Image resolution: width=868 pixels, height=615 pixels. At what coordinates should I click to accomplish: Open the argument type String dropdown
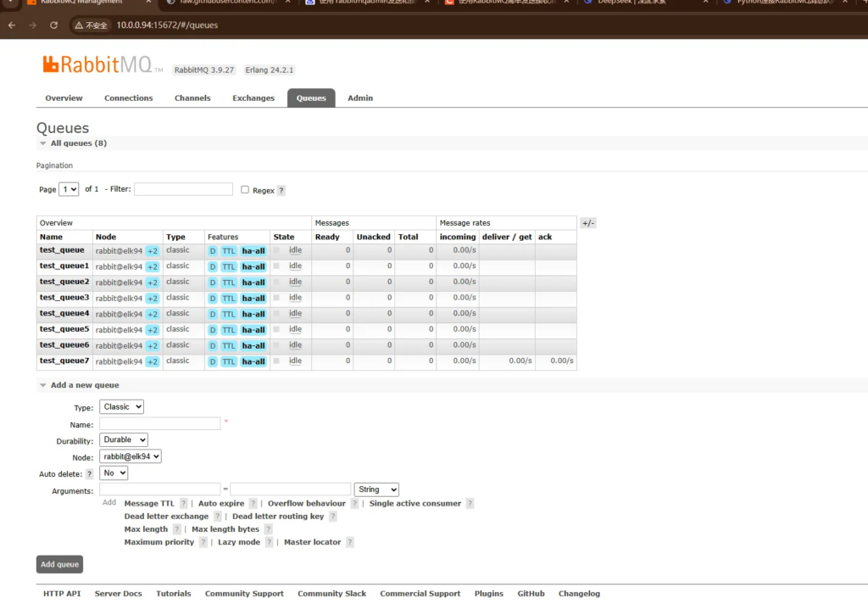(x=376, y=489)
